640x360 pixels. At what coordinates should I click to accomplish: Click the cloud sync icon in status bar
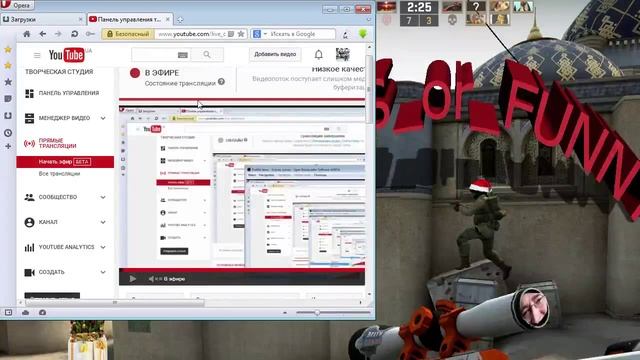(x=25, y=313)
